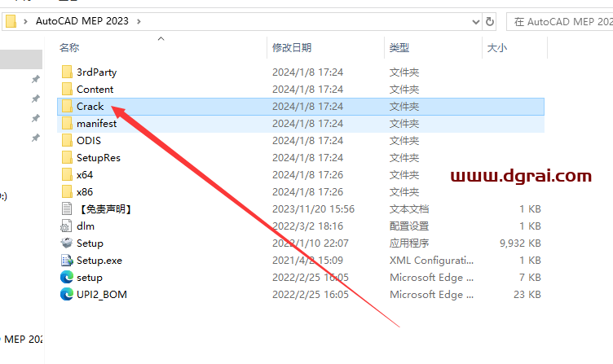
Task: Click the refresh button in address bar
Action: [489, 21]
